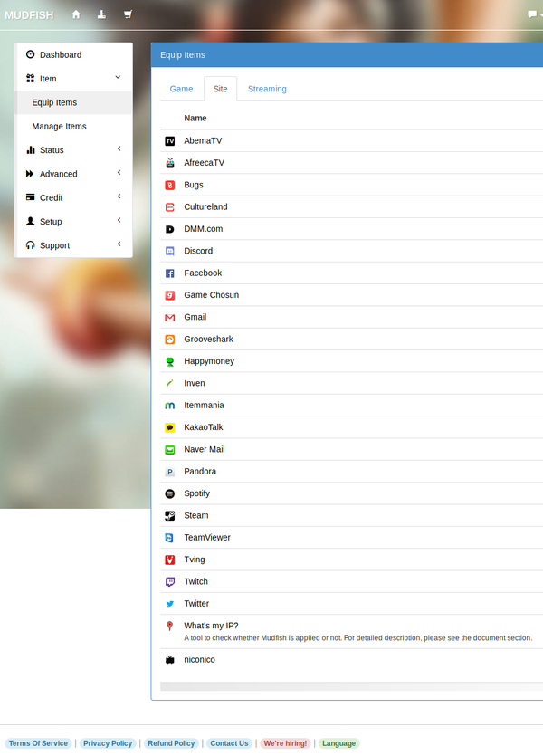This screenshot has width=543, height=756.
Task: Click the Happymoney icon
Action: click(x=169, y=361)
